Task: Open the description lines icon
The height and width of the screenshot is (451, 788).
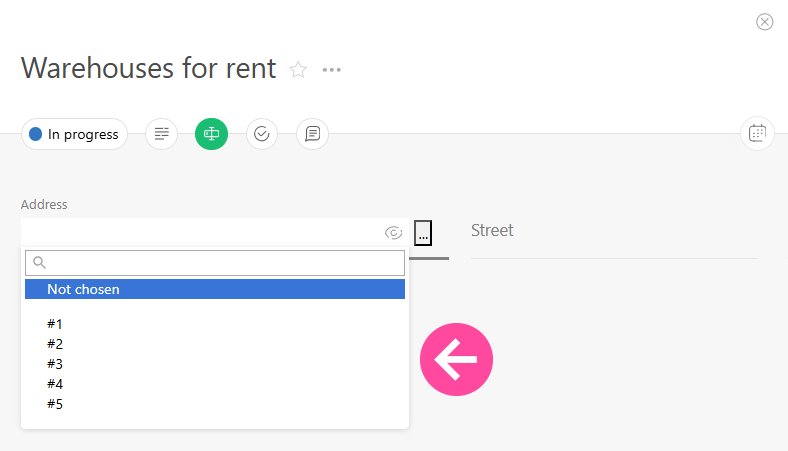Action: tap(162, 134)
